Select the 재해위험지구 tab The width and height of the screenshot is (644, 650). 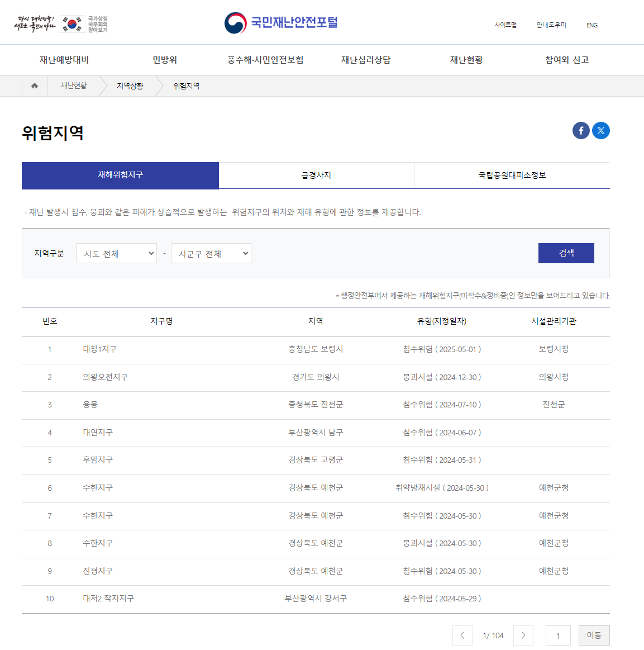120,175
